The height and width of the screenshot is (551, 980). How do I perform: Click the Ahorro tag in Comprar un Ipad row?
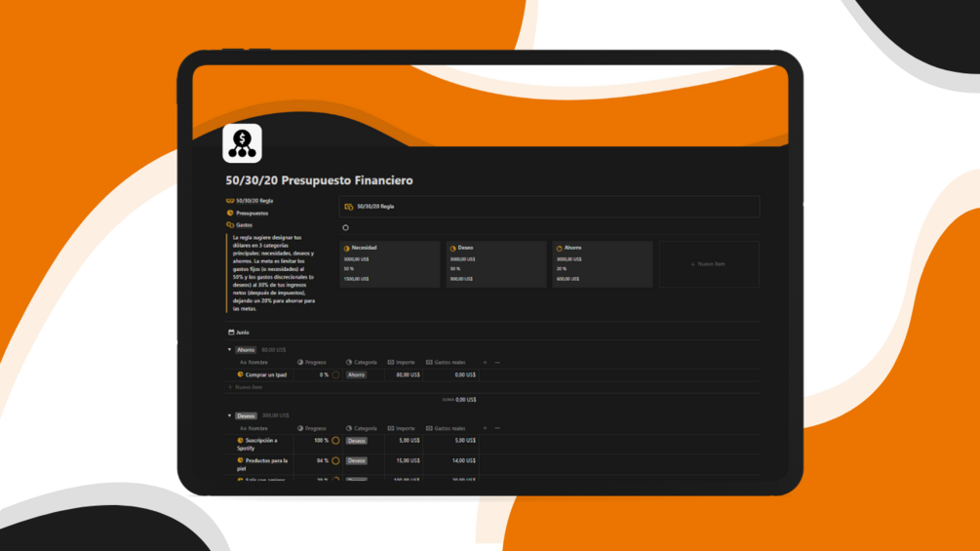pyautogui.click(x=356, y=374)
